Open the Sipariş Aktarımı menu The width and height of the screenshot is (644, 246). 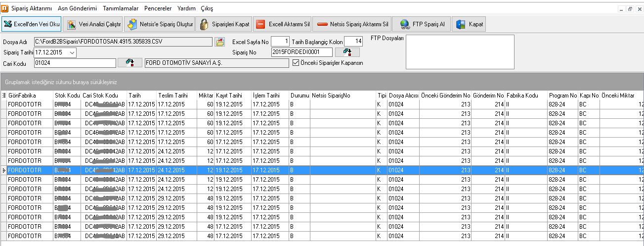point(31,8)
